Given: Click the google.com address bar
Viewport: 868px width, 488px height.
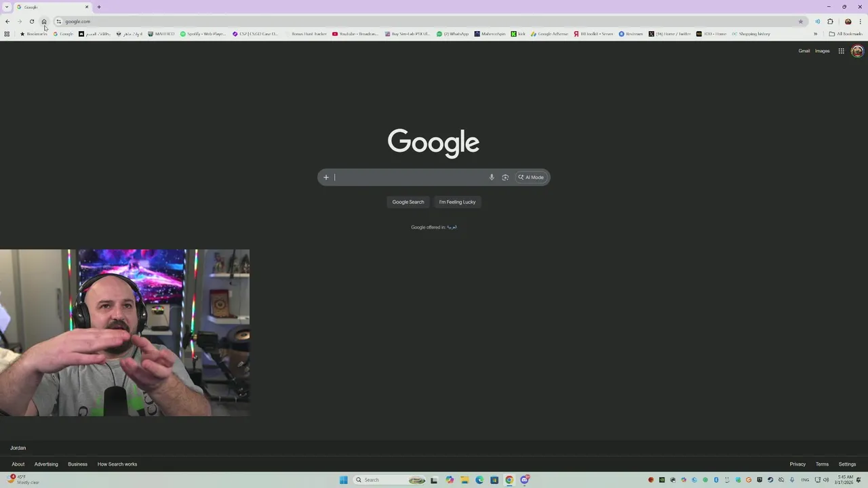Looking at the screenshot, I should (427, 22).
